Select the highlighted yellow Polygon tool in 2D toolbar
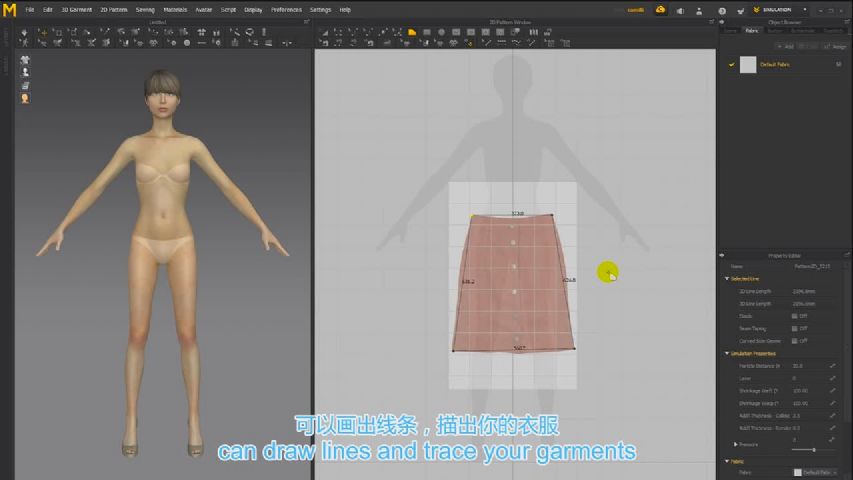This screenshot has height=480, width=853. (412, 33)
